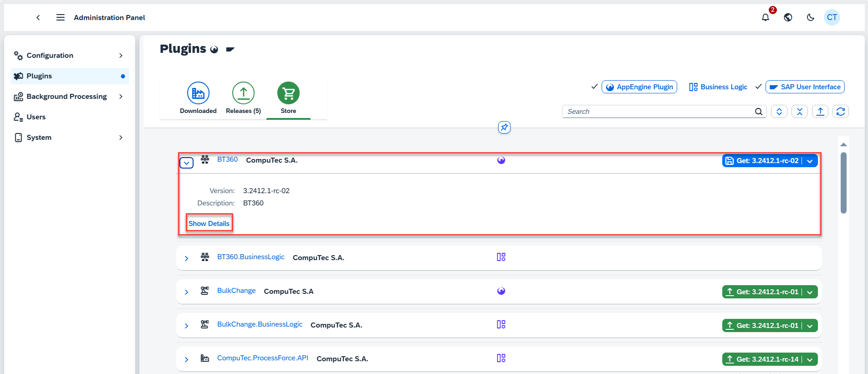Switch to the Releases (5) tab
The image size is (868, 374).
point(243,98)
